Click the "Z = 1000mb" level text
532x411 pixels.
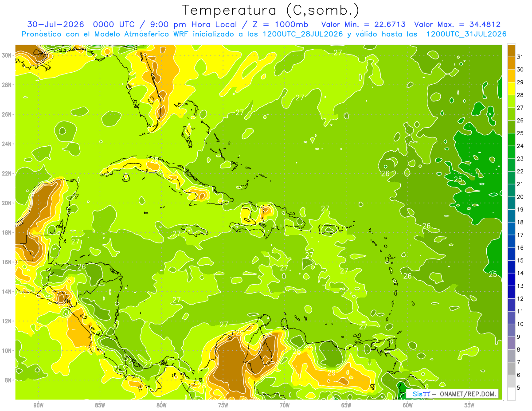point(279,24)
